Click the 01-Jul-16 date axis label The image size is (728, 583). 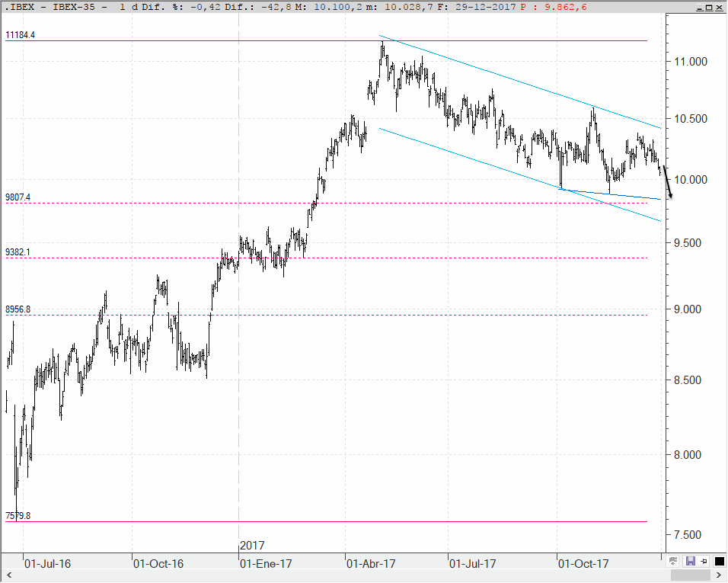(x=47, y=564)
